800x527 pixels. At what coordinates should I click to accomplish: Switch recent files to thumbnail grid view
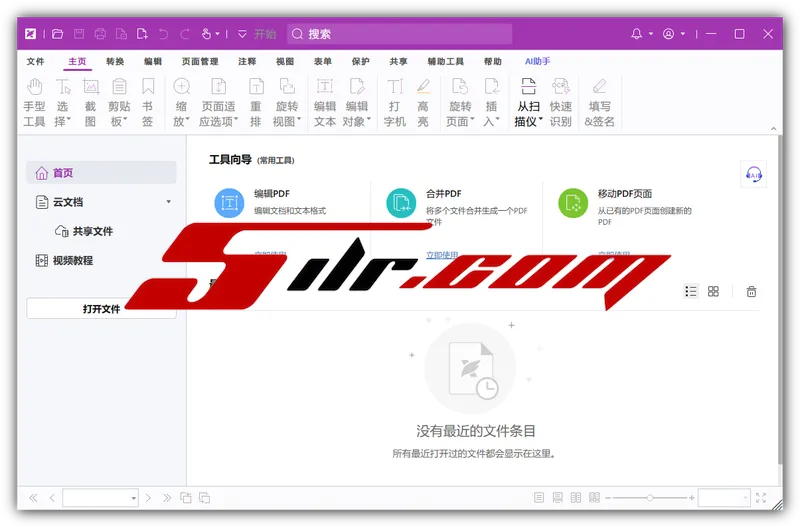pos(713,291)
